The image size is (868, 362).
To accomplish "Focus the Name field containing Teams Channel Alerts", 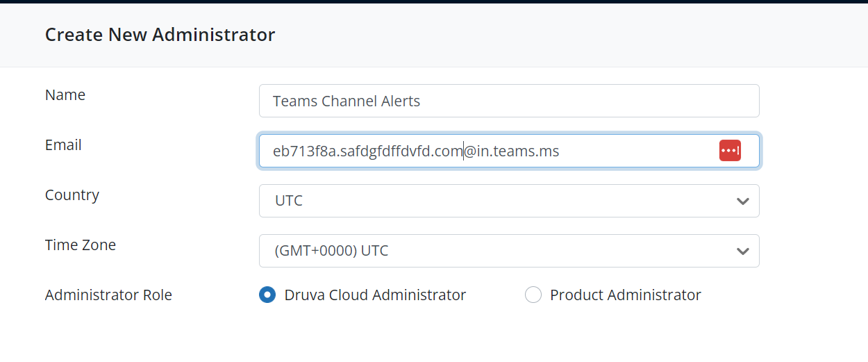I will point(508,101).
